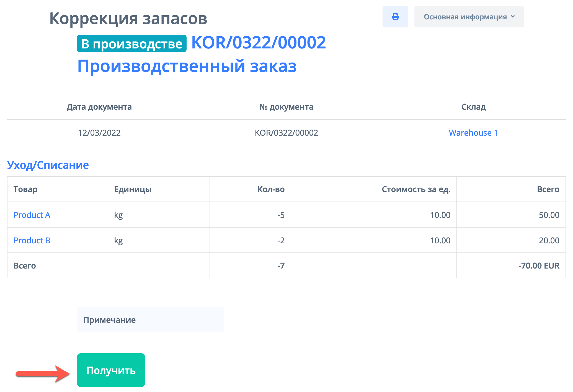The width and height of the screenshot is (573, 392).
Task: Open the Product B link
Action: pyautogui.click(x=32, y=240)
